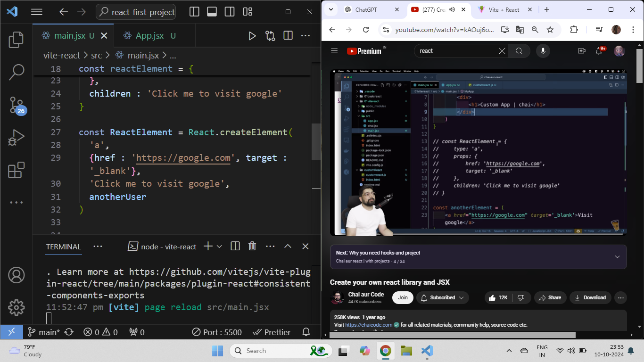Customize the editor layout in VS Code title bar
Screen dimensions: 644x362
pyautogui.click(x=248, y=12)
